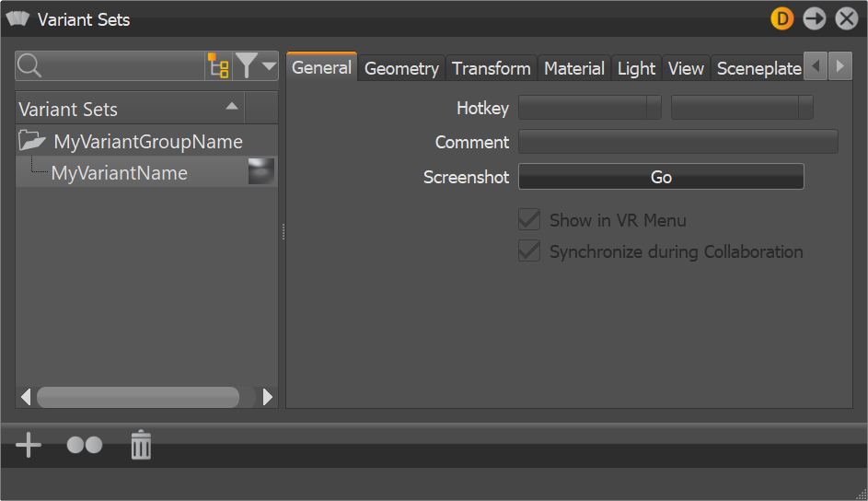Select the MyVariantName tree item

(x=146, y=172)
